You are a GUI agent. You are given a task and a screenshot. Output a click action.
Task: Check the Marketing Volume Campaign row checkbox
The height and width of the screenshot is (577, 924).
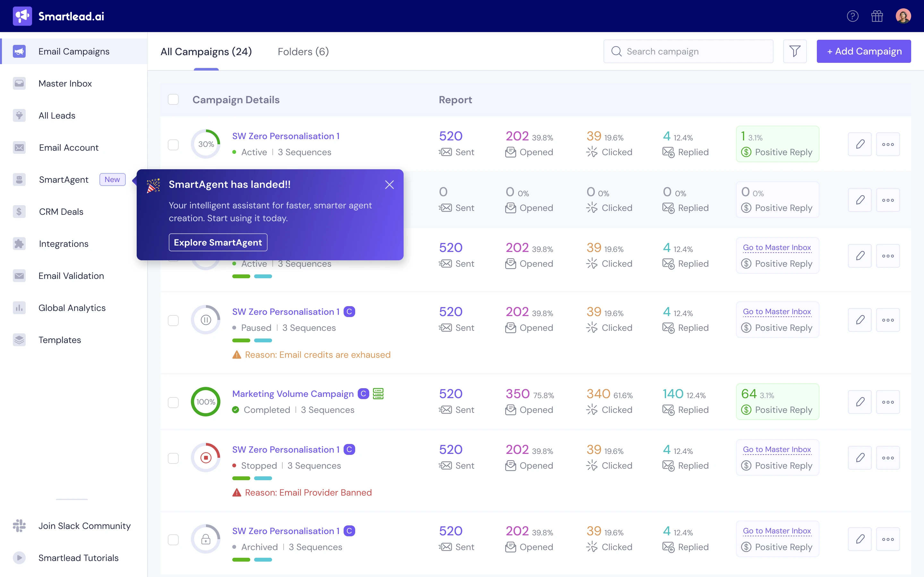pyautogui.click(x=173, y=402)
